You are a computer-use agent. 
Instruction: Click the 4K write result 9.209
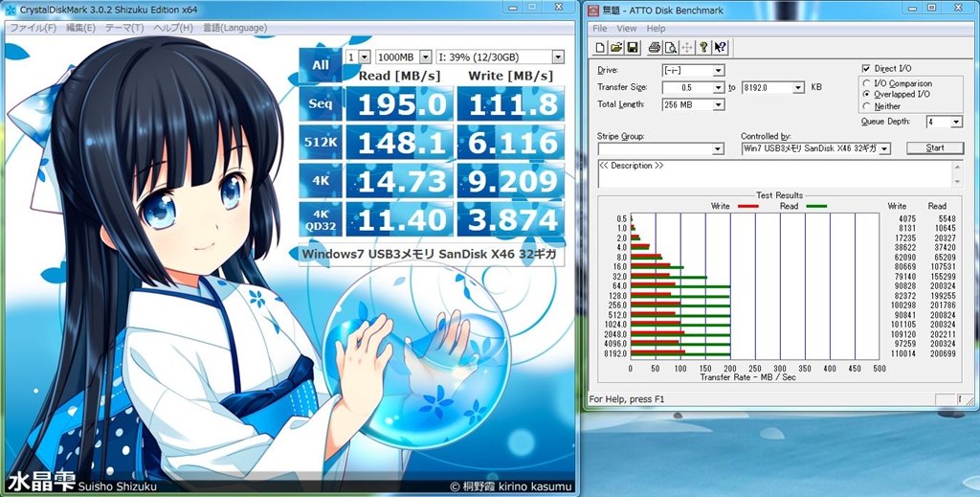[511, 181]
